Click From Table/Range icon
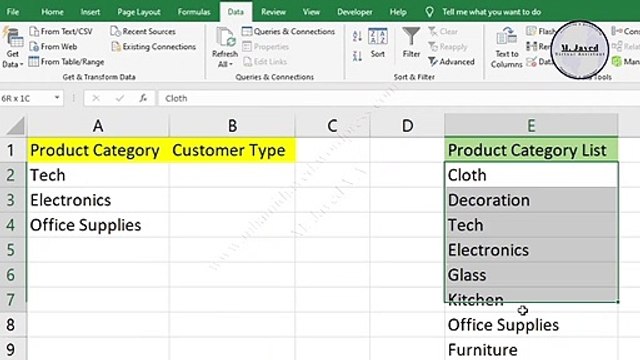The height and width of the screenshot is (360, 640). (x=34, y=62)
